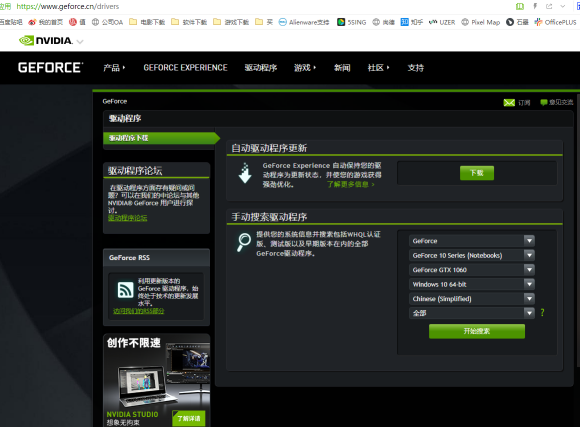
Task: Open the 石墨 bookmark
Action: pyautogui.click(x=517, y=22)
